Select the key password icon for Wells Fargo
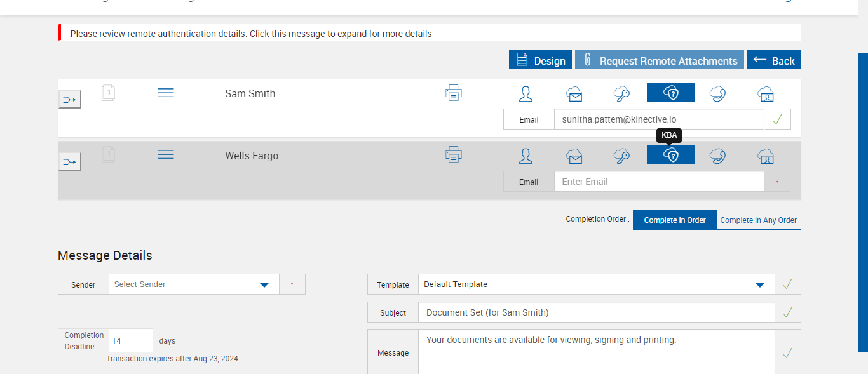868x374 pixels. (621, 156)
